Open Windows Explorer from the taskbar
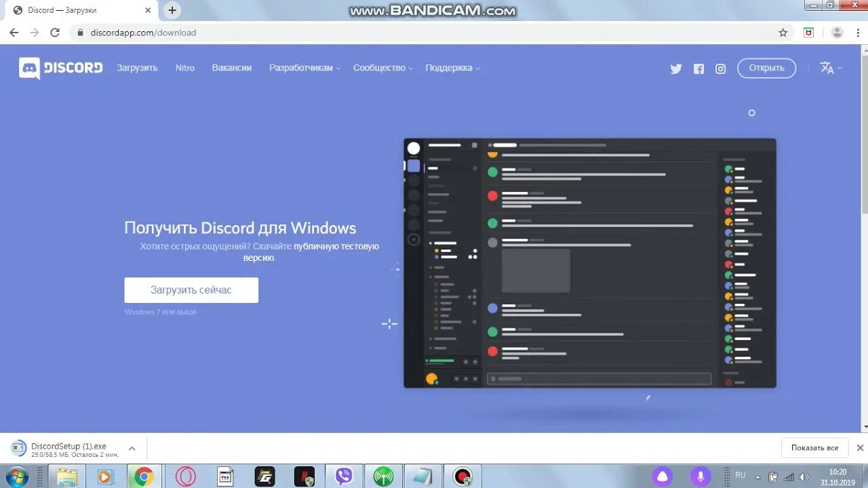The image size is (868, 488). [x=66, y=476]
